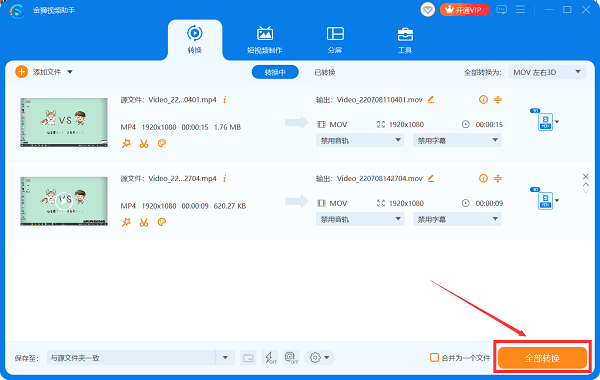
Task: Expand format arrow for Video_220708142704.mov row
Action: tap(557, 201)
